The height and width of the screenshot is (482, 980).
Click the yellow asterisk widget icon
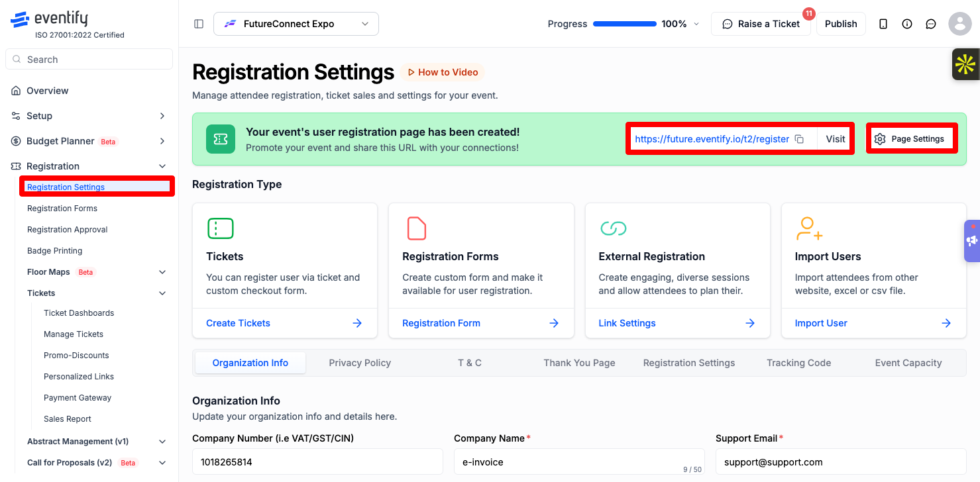965,64
